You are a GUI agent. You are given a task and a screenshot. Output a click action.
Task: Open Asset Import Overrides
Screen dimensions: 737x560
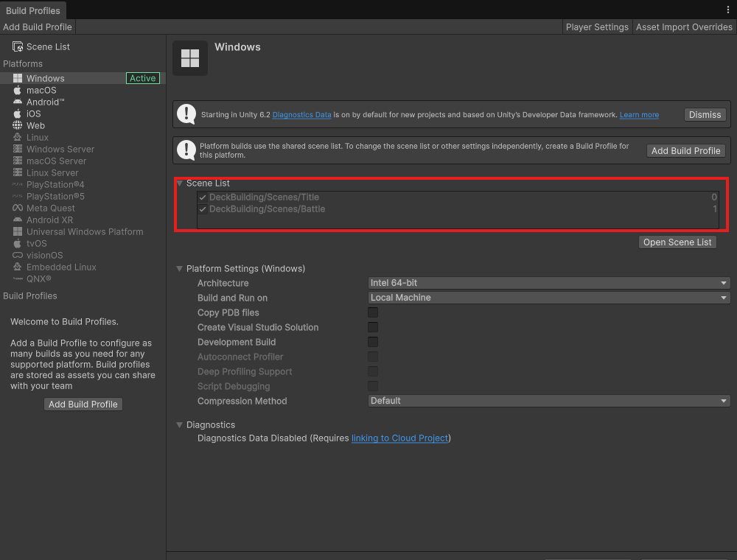(684, 27)
